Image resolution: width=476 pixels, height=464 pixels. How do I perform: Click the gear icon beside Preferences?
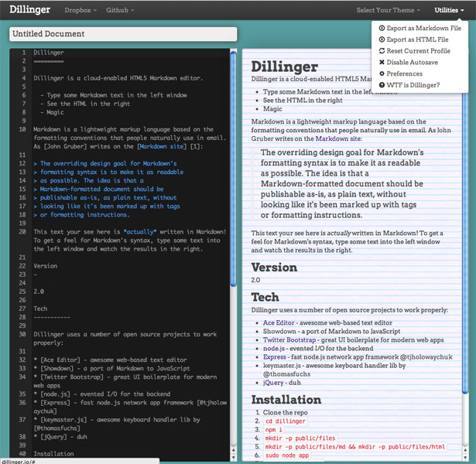[x=382, y=73]
